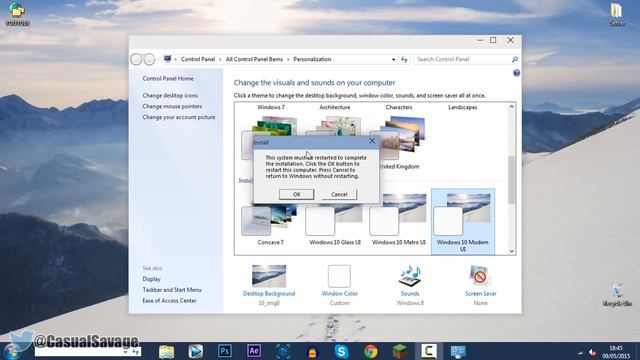Click the Forward navigation button
Viewport: 640px width, 360px height.
pyautogui.click(x=149, y=59)
